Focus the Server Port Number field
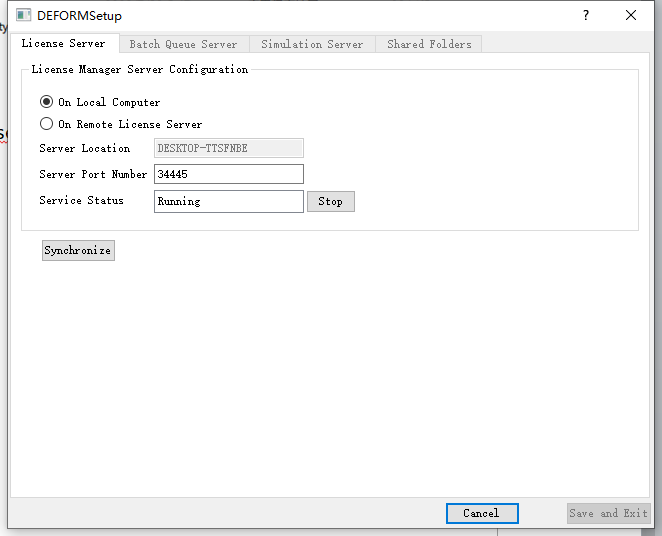The image size is (662, 536). [x=229, y=174]
